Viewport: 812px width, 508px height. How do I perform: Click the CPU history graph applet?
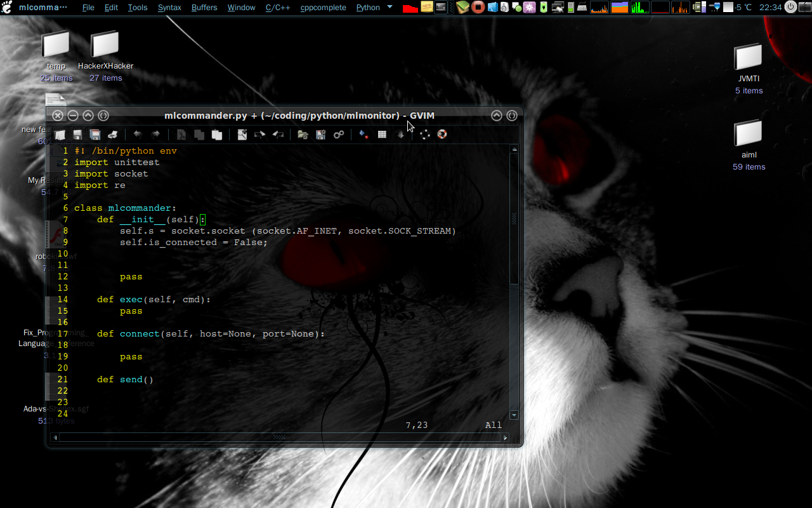coord(599,8)
